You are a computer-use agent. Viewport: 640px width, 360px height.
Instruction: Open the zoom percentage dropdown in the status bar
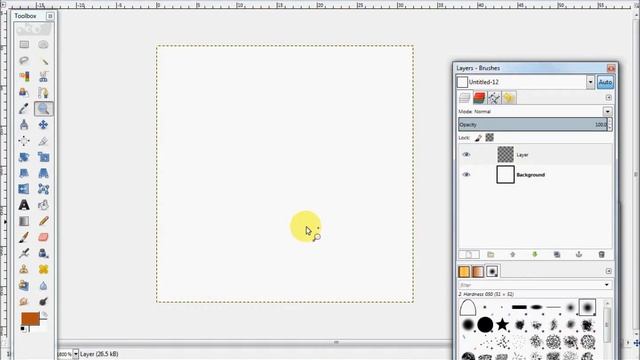[76, 354]
